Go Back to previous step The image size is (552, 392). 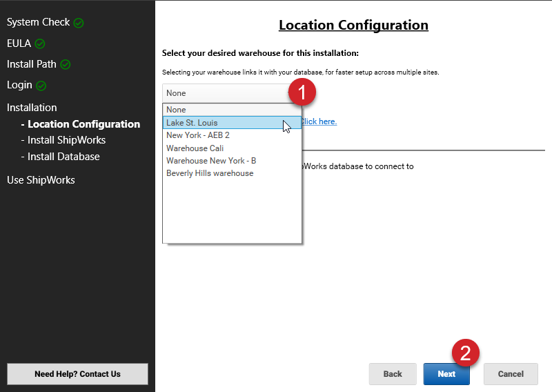pyautogui.click(x=393, y=374)
